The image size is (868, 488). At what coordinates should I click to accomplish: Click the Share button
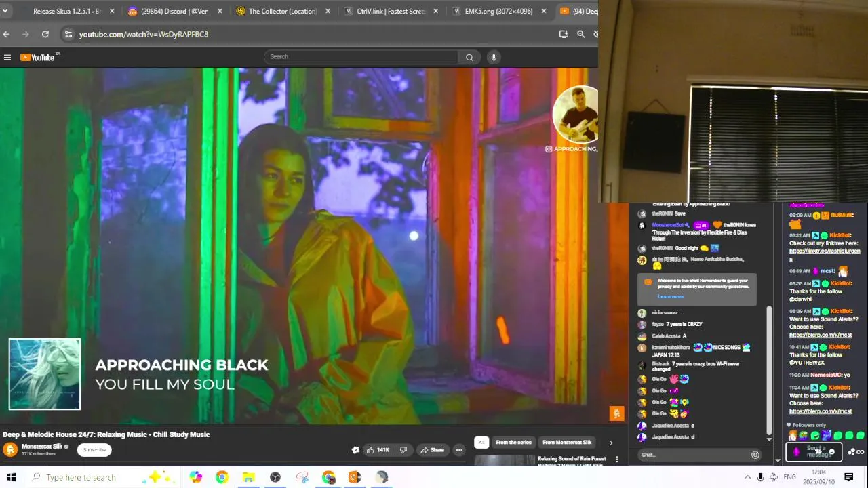432,450
